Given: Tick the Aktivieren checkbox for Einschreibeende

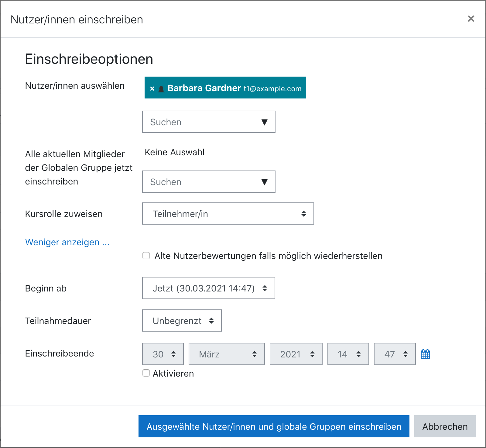Looking at the screenshot, I should [x=146, y=373].
